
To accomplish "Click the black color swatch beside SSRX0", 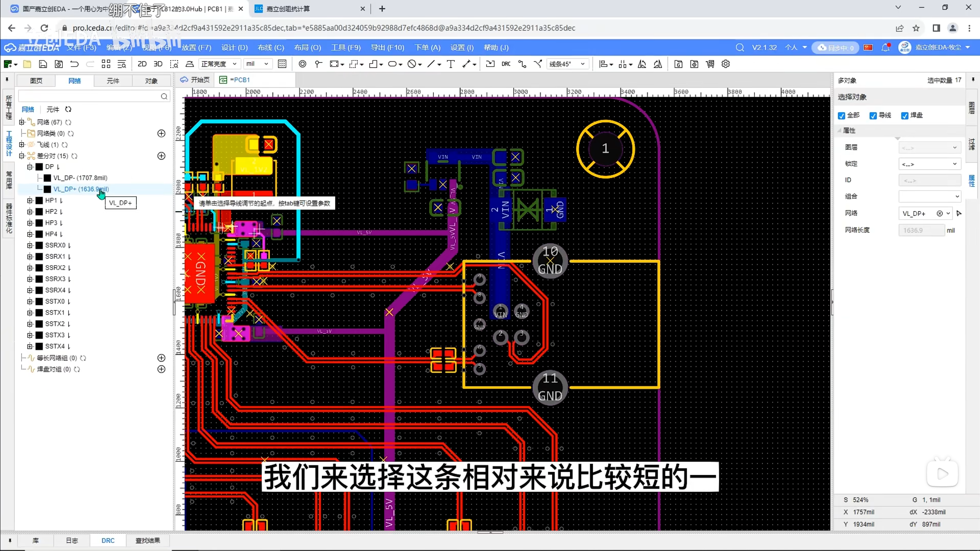I will (x=39, y=245).
